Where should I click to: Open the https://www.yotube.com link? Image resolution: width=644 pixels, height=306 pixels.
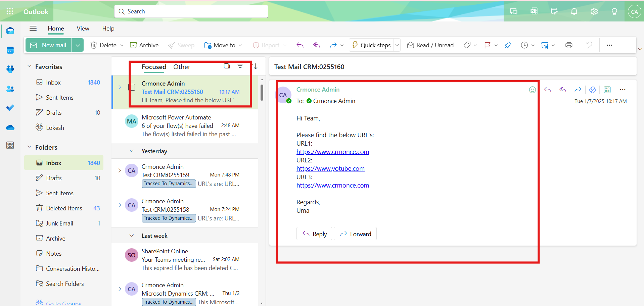point(330,168)
